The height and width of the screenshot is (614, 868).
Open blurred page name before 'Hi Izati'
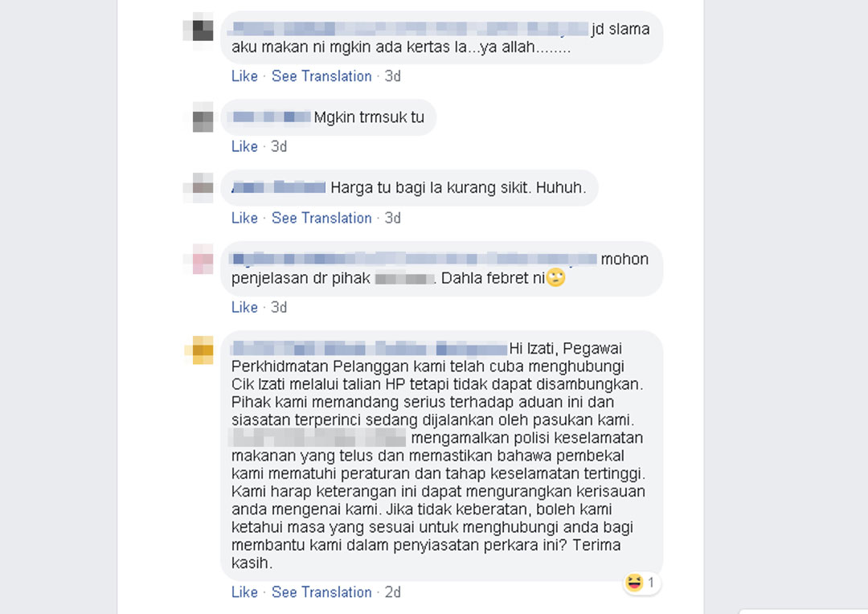click(369, 348)
